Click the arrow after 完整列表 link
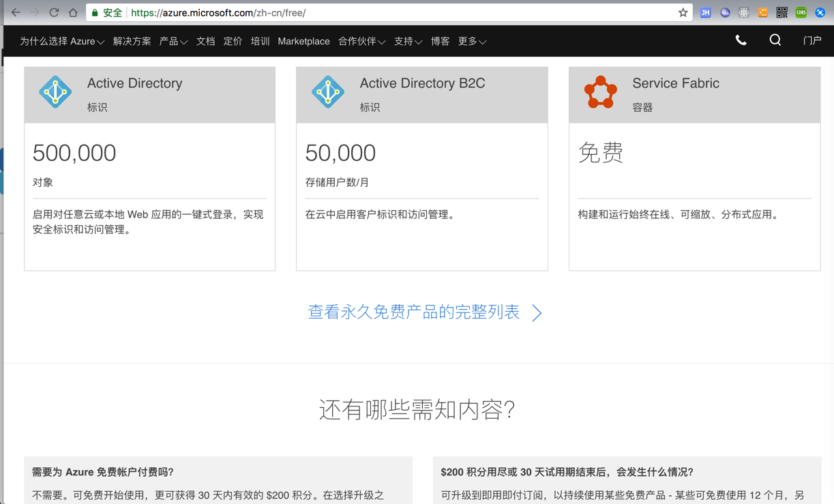 [537, 312]
